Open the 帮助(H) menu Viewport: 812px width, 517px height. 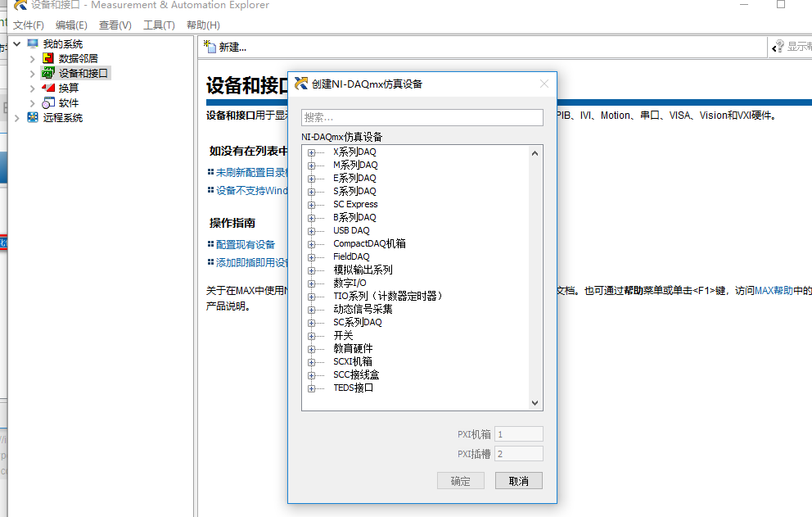coord(202,25)
